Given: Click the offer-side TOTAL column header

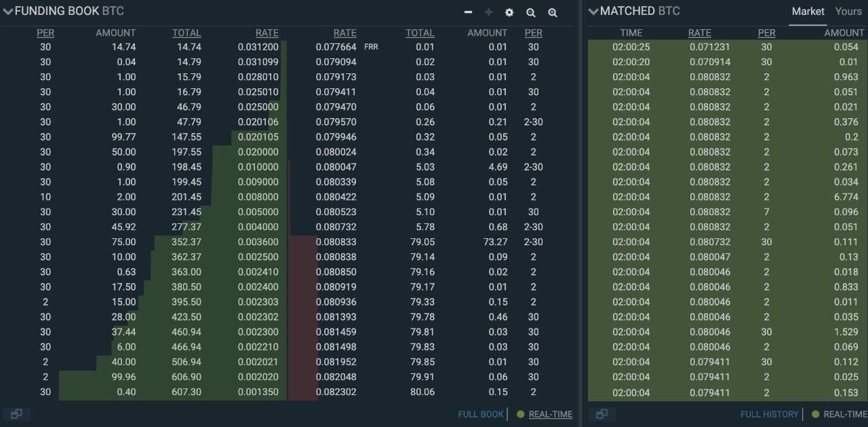Looking at the screenshot, I should click(x=420, y=33).
